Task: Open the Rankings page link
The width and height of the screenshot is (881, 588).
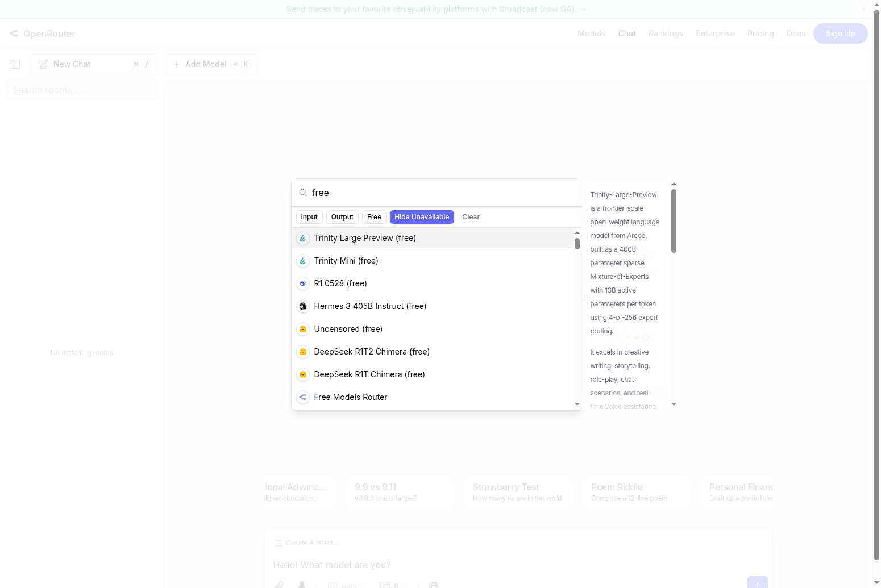Action: pyautogui.click(x=666, y=34)
